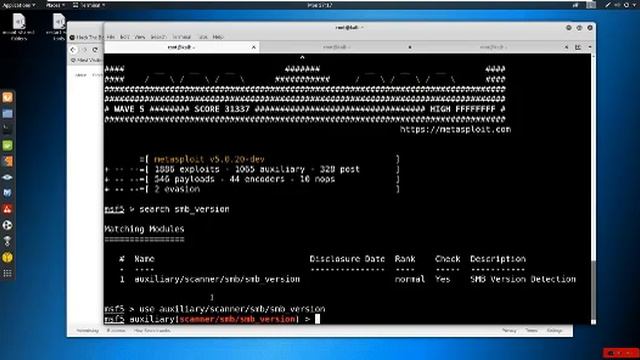This screenshot has width=640, height=360.
Task: Click the clock in the top bar
Action: pos(320,5)
